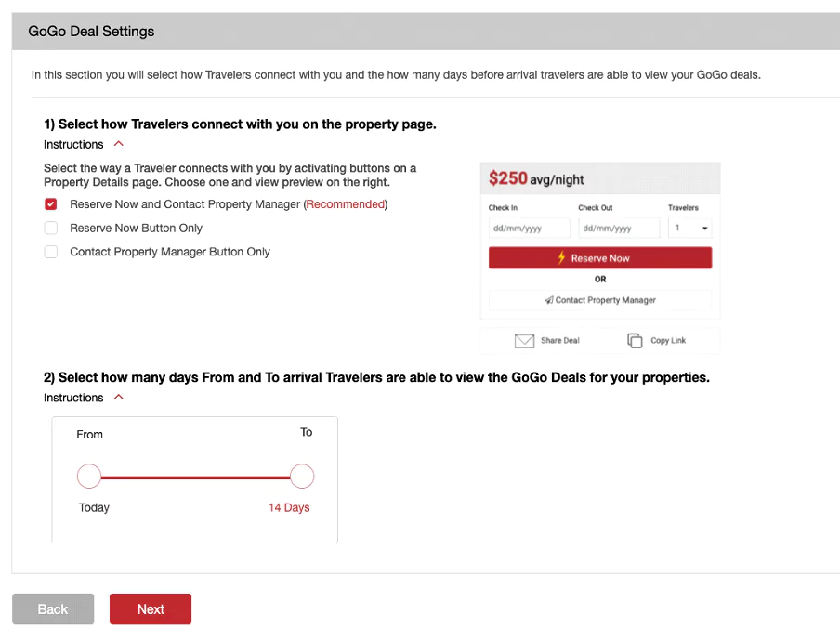Click the To slider handle at 14 Days
Viewport: 840px width, 641px height.
[x=302, y=476]
